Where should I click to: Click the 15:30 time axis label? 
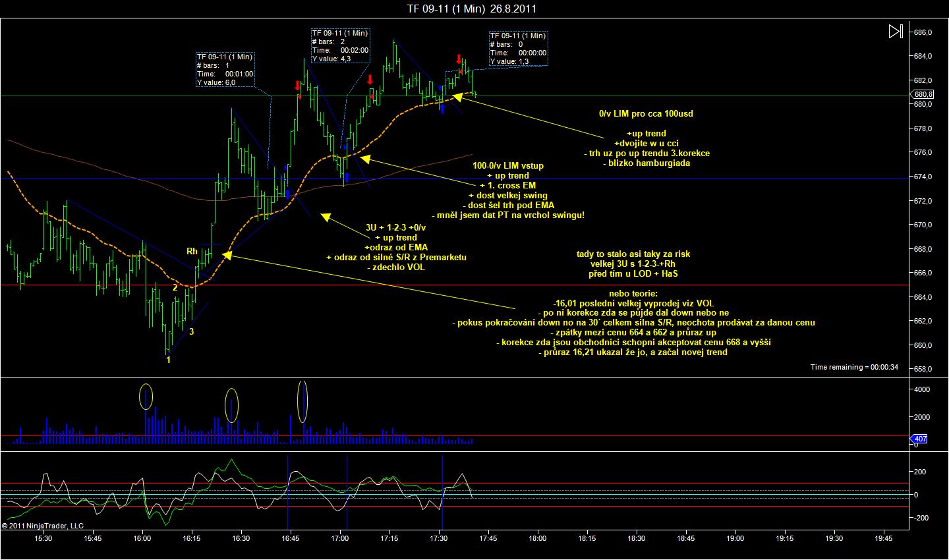pos(43,538)
